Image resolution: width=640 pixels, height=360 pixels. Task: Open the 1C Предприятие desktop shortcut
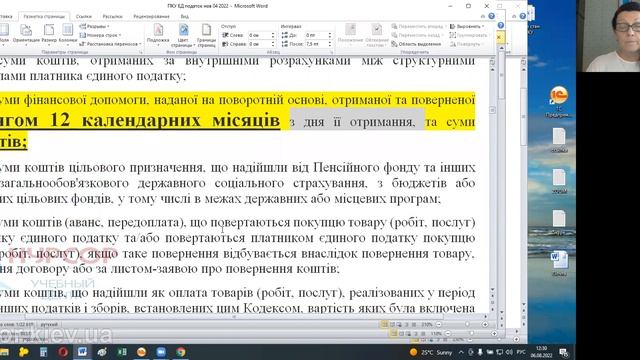pos(558,102)
